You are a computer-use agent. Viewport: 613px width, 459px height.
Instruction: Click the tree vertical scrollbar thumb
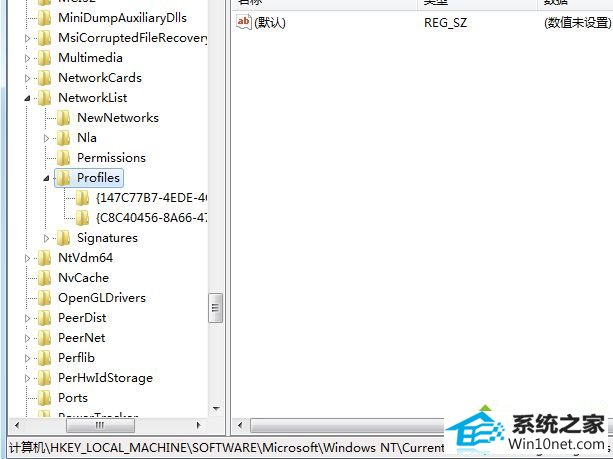coord(215,308)
